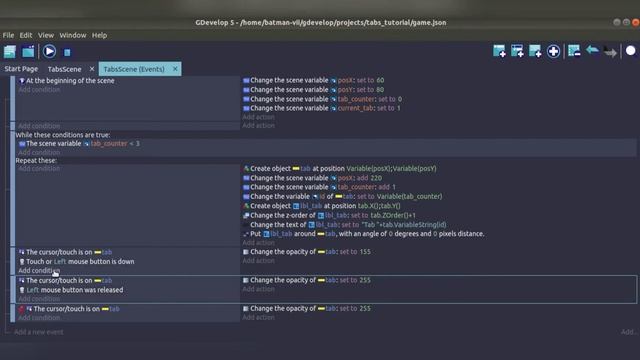
Task: Switch to the TabsScene tab
Action: 64,69
